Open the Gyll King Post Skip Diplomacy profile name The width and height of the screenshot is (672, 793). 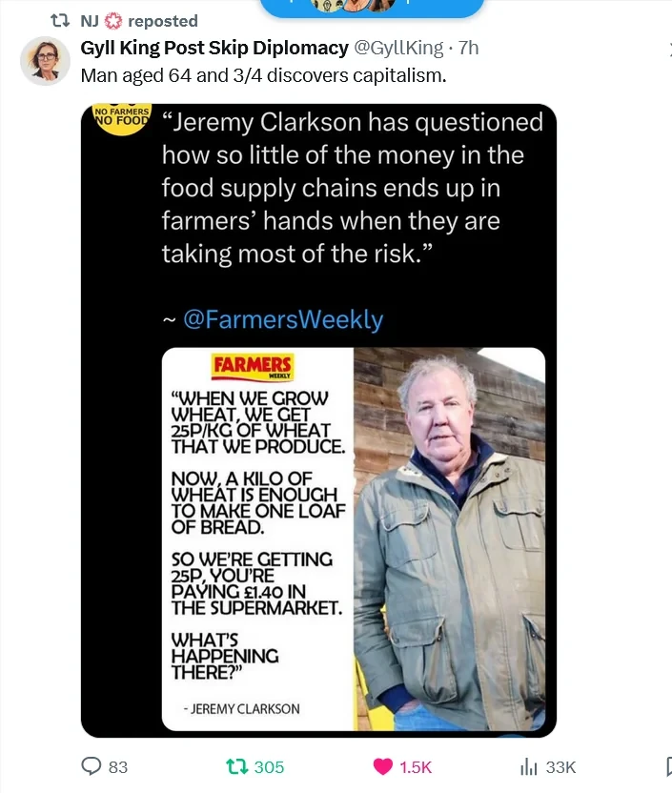214,48
